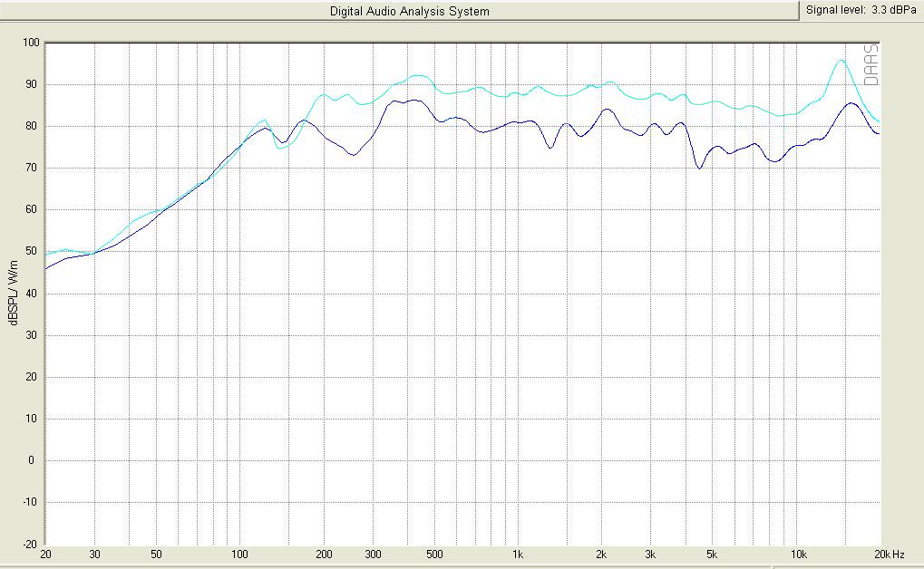Click the 10k frequency axis label
The width and height of the screenshot is (924, 569).
point(798,555)
